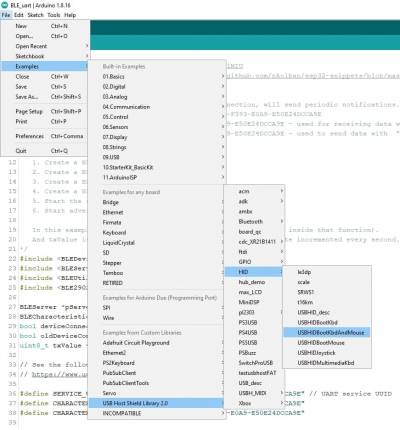
Task: Expand the 07.Display examples submenu
Action: coord(157,137)
